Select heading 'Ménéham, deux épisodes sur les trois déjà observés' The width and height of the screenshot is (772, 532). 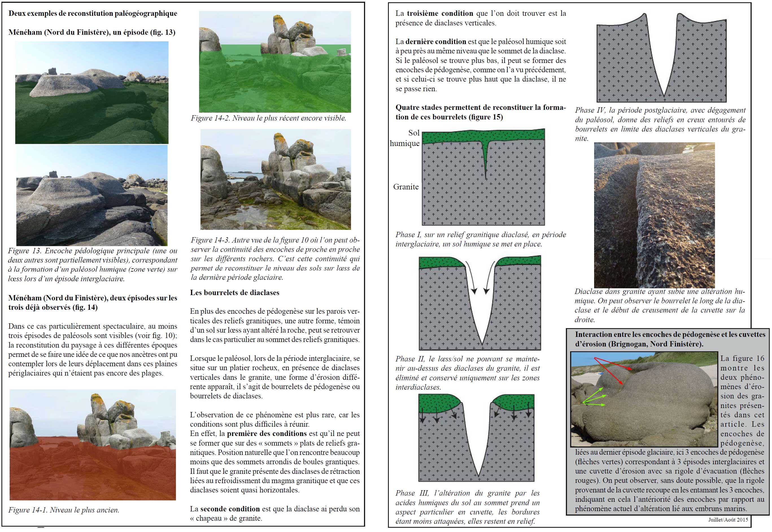click(x=93, y=302)
